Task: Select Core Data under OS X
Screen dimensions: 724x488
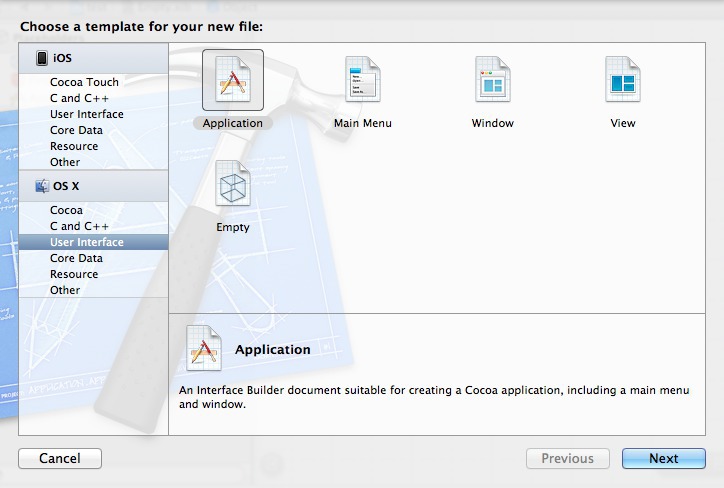Action: (x=76, y=258)
